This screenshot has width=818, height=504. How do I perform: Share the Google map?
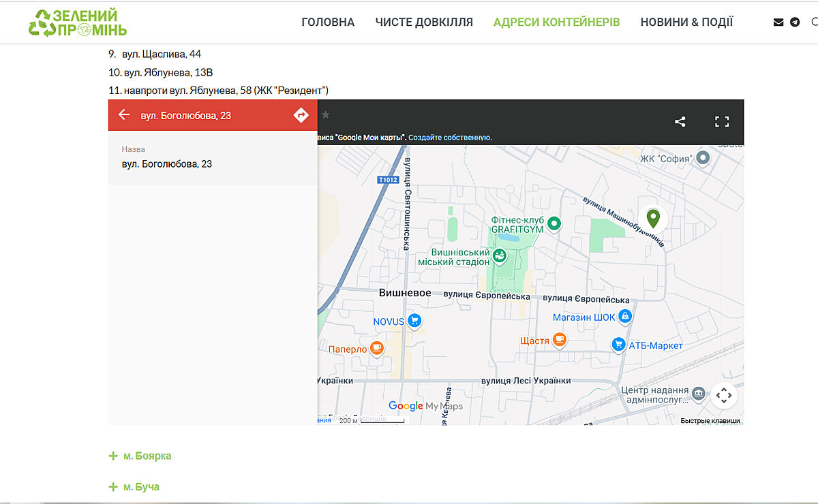(x=680, y=122)
